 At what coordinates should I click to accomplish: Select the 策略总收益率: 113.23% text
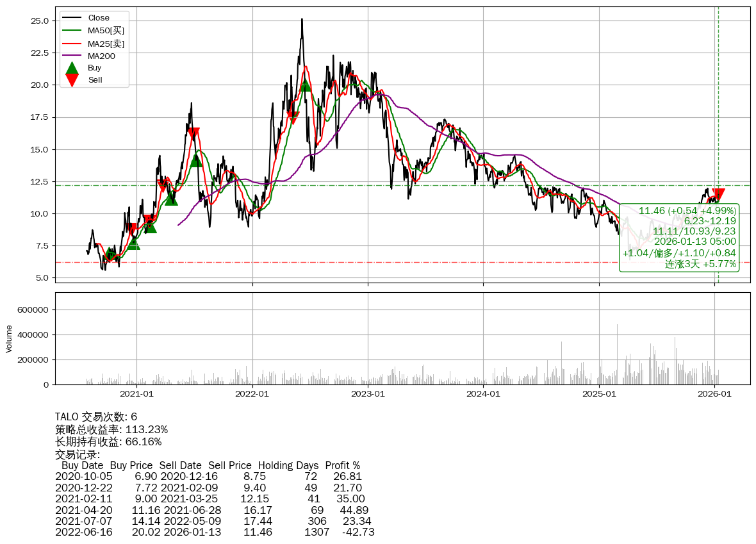(x=111, y=429)
